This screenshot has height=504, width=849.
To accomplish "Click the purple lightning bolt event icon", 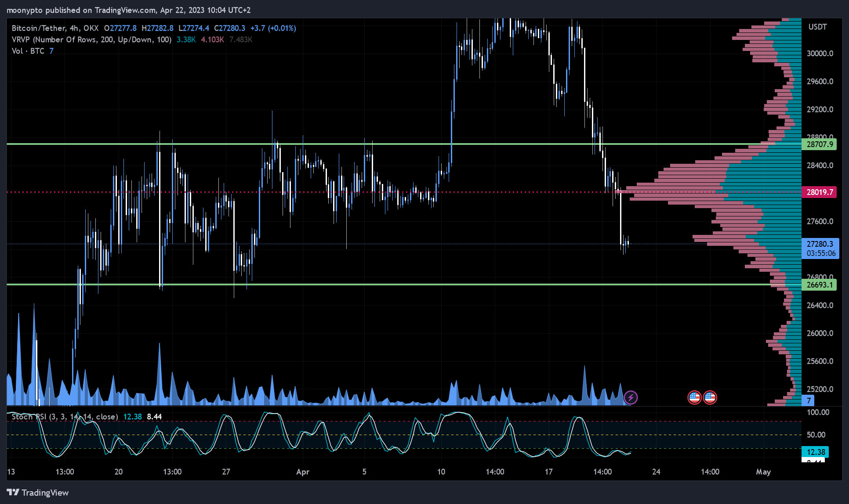I will (x=631, y=398).
